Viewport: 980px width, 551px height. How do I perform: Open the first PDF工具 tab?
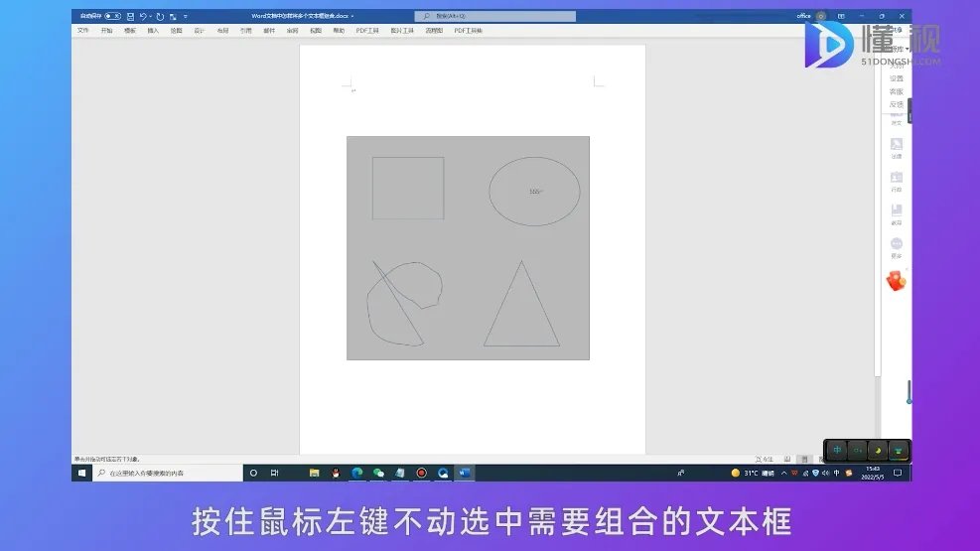click(367, 30)
